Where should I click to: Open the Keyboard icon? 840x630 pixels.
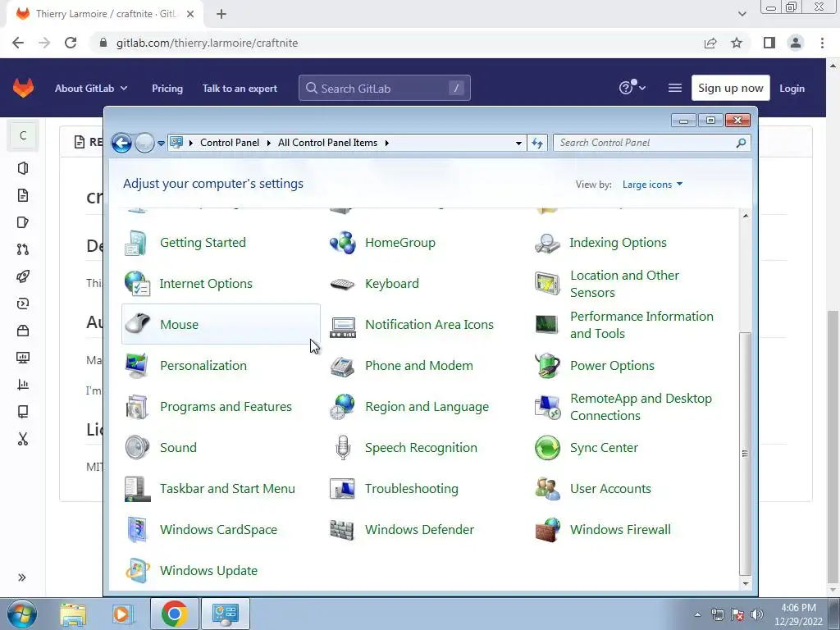point(342,284)
